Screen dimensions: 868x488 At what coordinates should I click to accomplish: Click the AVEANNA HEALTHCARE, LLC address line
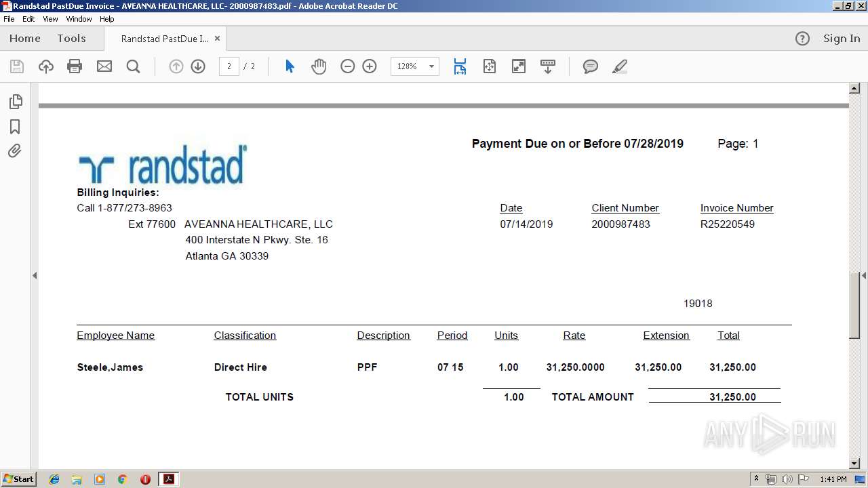(258, 224)
